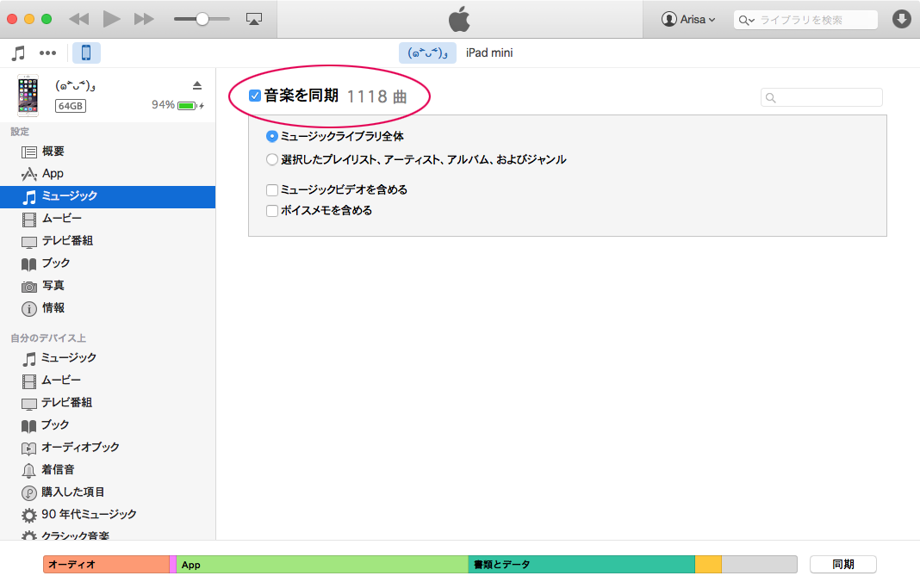Click the App storage bar segment
Viewport: 920px width, 588px height.
pos(322,565)
